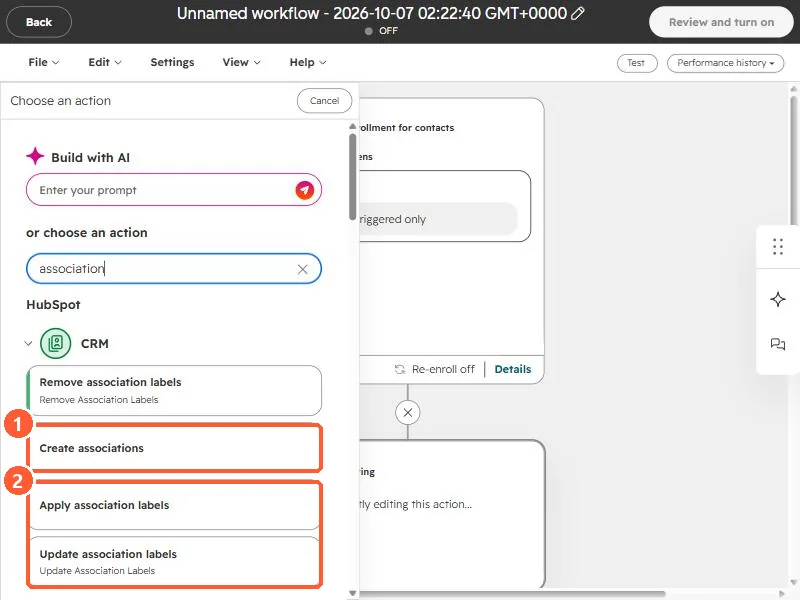Open the comments chat icon
The height and width of the screenshot is (600, 800).
click(778, 344)
